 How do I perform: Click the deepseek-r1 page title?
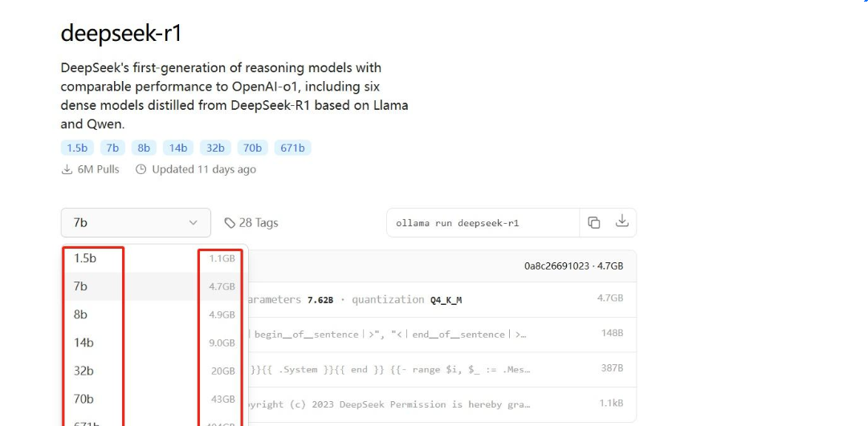click(121, 34)
